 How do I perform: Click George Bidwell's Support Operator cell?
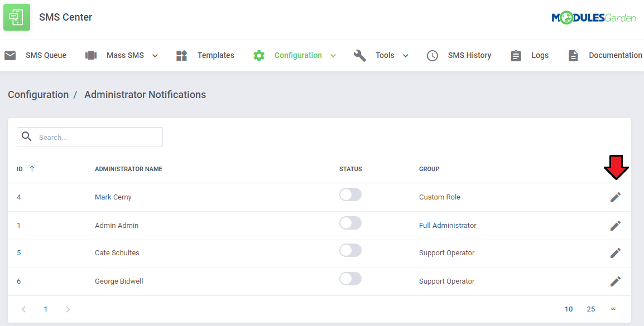point(447,281)
